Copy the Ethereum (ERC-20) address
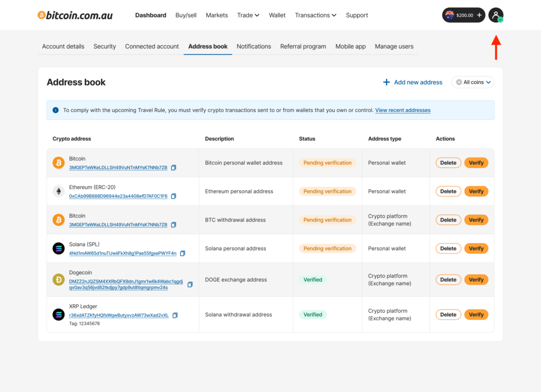The height and width of the screenshot is (392, 541). coord(173,197)
